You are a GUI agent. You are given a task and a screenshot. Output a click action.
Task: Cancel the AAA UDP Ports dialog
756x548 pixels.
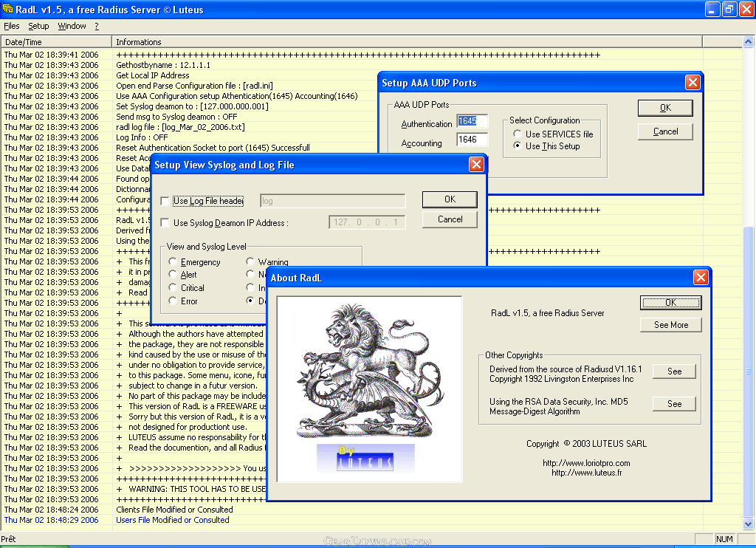(x=665, y=131)
